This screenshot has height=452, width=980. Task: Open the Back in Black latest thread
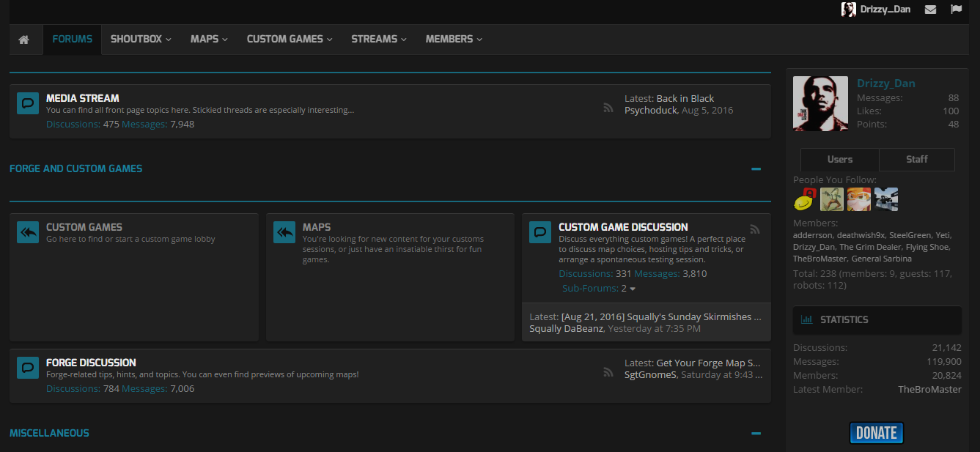pos(685,98)
